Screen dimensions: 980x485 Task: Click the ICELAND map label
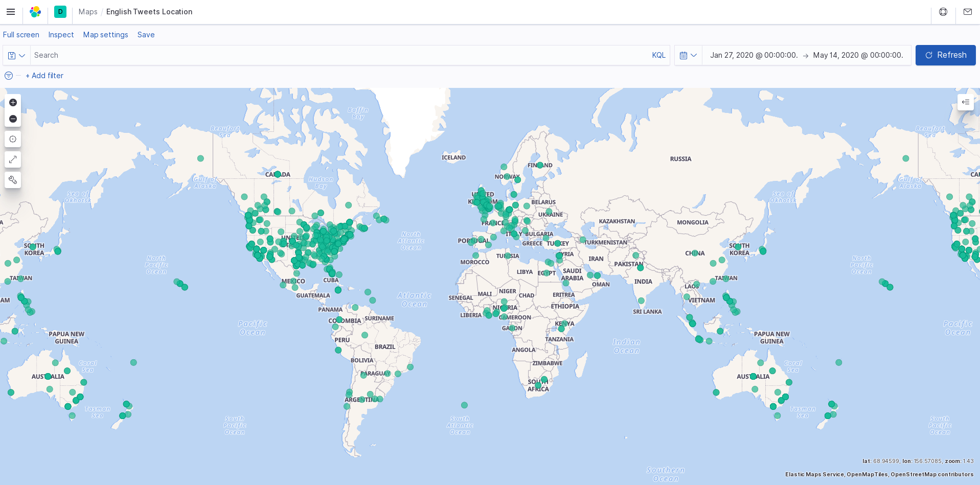click(453, 157)
